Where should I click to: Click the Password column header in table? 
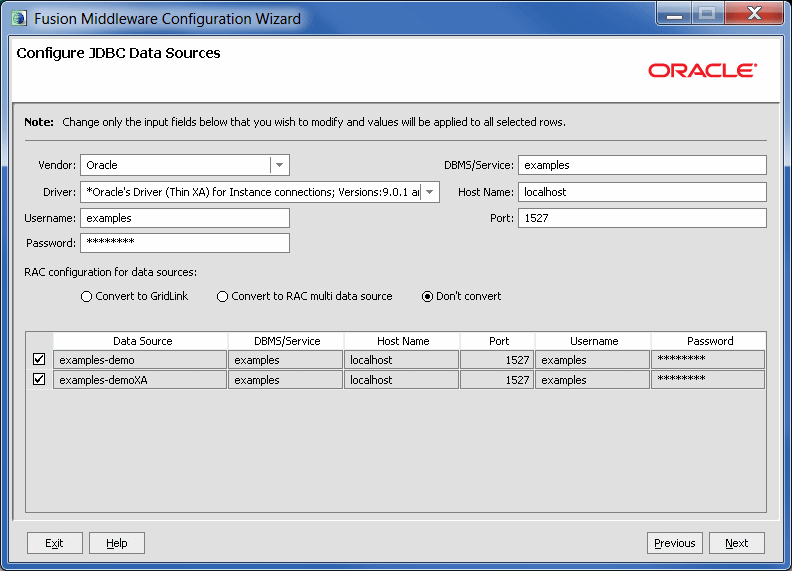click(709, 341)
